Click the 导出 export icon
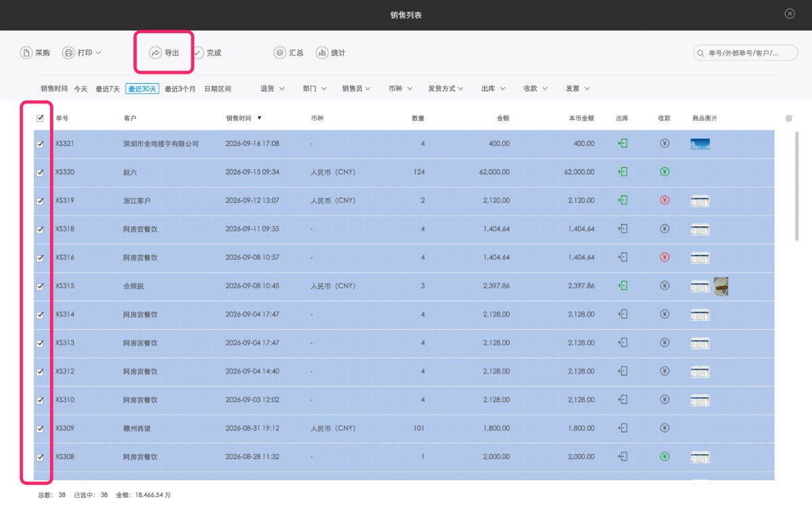The width and height of the screenshot is (812, 506). click(x=156, y=53)
